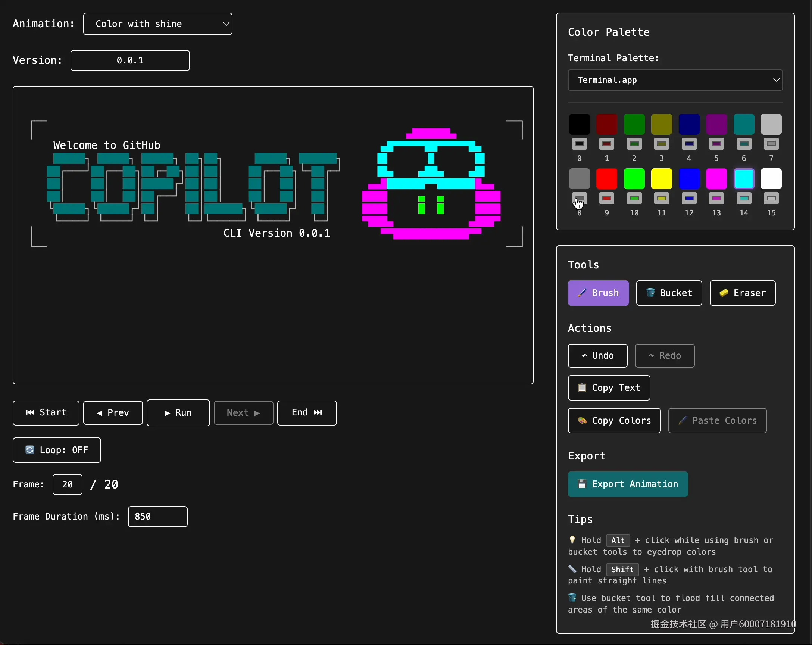Image resolution: width=812 pixels, height=645 pixels.
Task: Choose the large white swatch, color 15
Action: tap(771, 178)
